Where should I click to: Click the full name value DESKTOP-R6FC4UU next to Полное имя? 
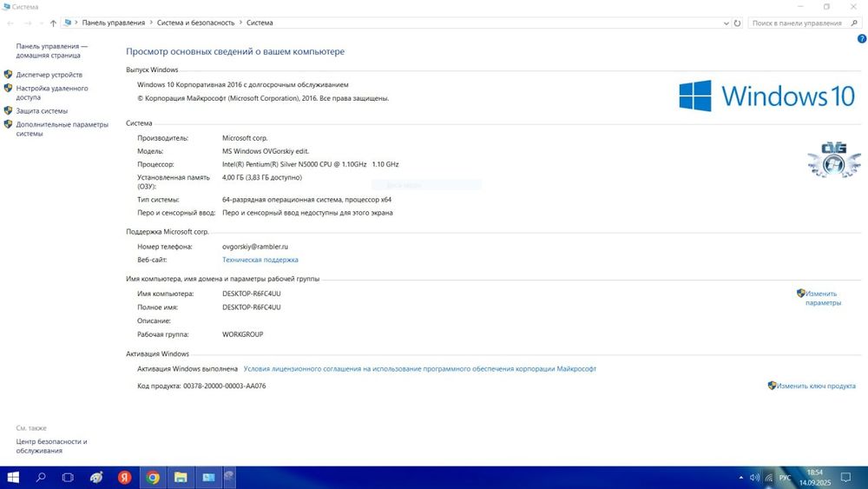[252, 307]
